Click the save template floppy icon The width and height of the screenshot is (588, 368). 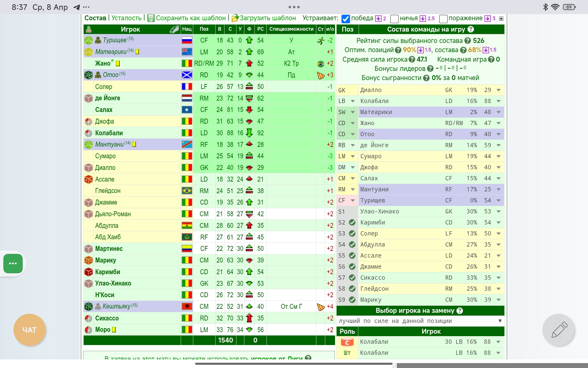pyautogui.click(x=151, y=18)
